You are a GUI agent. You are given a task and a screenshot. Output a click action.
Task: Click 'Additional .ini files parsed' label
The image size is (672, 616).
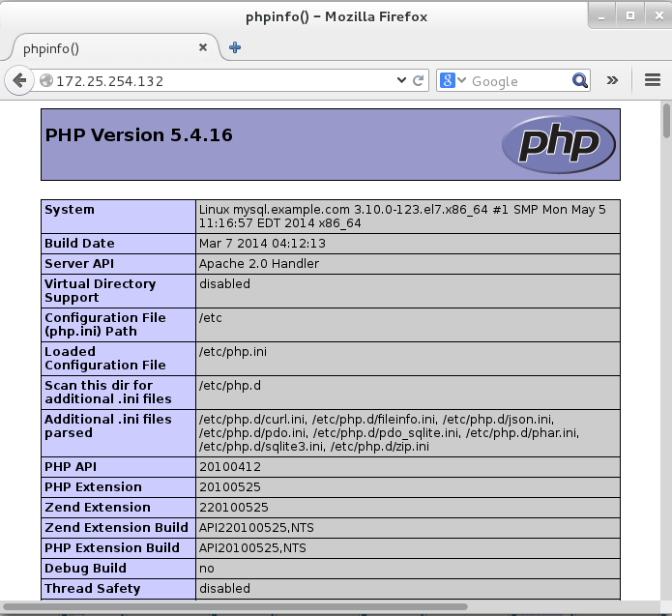[108, 426]
